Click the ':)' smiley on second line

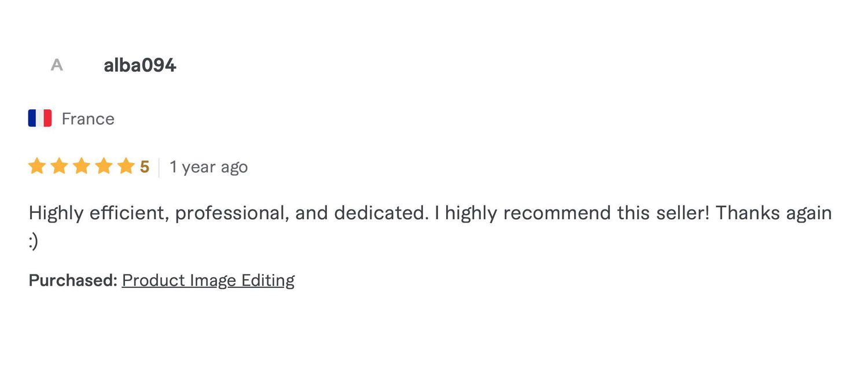pos(34,241)
